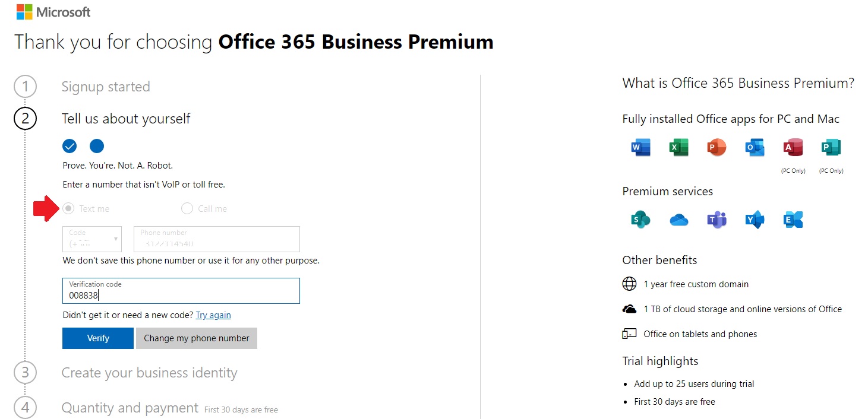This screenshot has width=868, height=419.
Task: Click the Access app icon
Action: coord(793,147)
